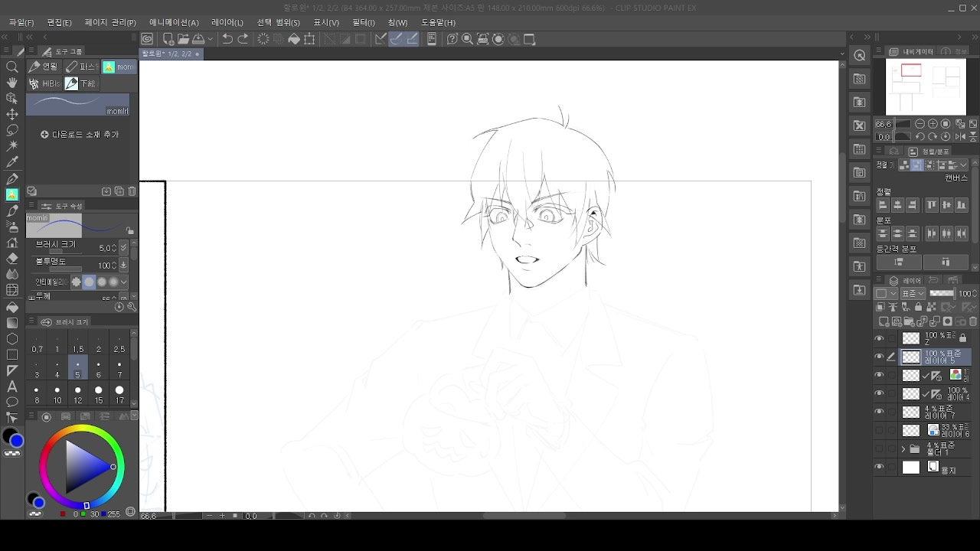This screenshot has width=980, height=551.
Task: Click 다운로드 소재 추가 button
Action: (x=80, y=135)
